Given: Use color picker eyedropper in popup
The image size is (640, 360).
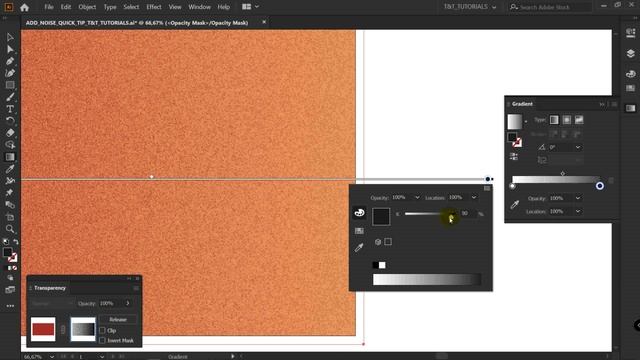Looking at the screenshot, I should (x=359, y=247).
